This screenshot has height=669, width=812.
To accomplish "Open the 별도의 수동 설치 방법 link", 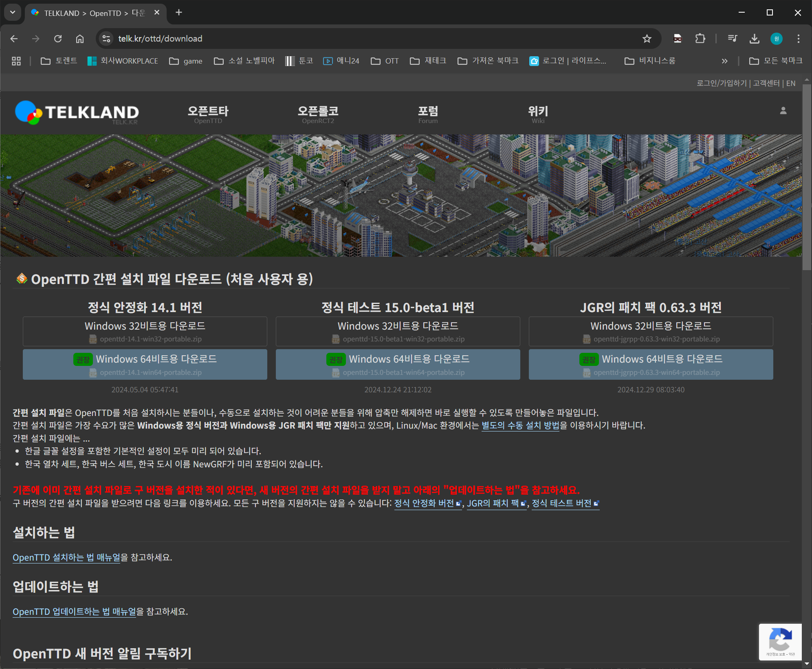I will 520,425.
